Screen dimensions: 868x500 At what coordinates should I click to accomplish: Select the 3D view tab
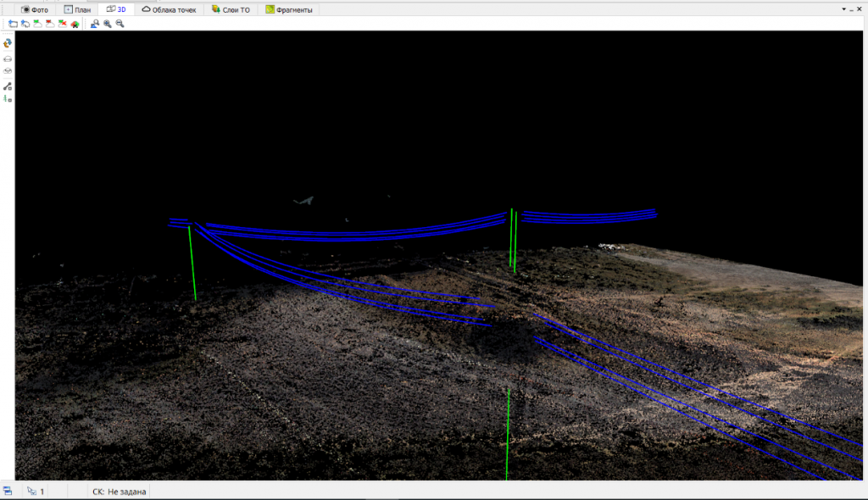click(116, 9)
